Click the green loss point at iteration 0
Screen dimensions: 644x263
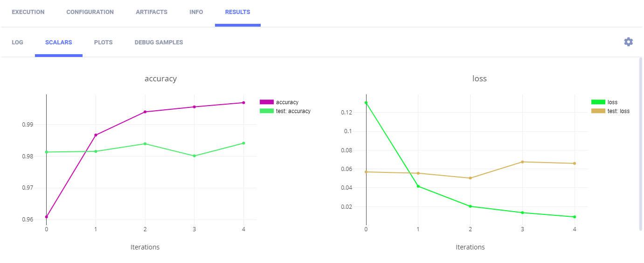point(366,103)
